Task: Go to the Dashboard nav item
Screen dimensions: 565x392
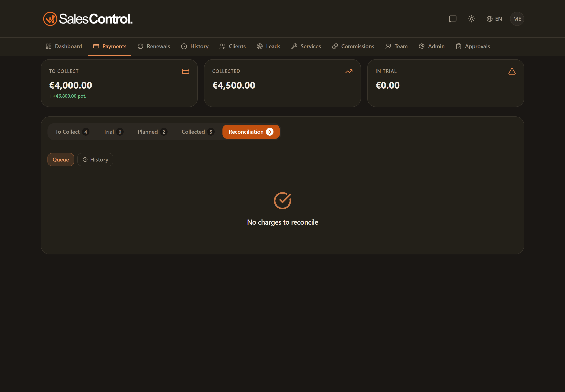Action: (64, 46)
